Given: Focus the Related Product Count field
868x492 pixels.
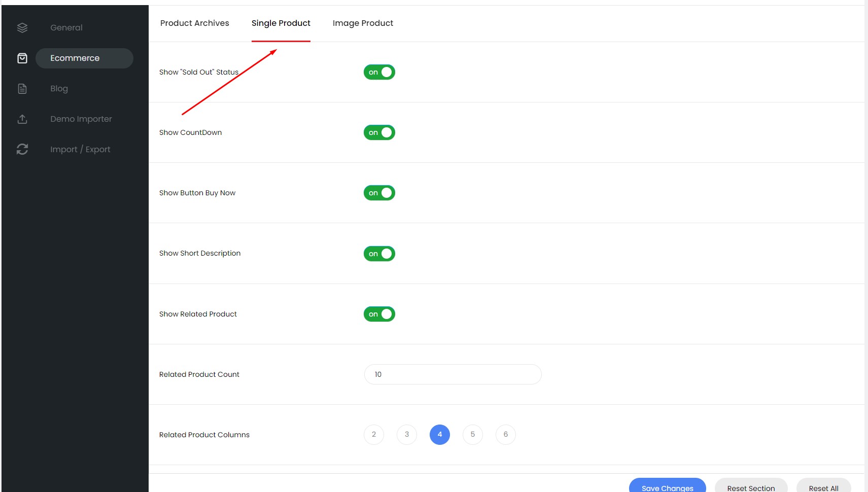Looking at the screenshot, I should [453, 374].
